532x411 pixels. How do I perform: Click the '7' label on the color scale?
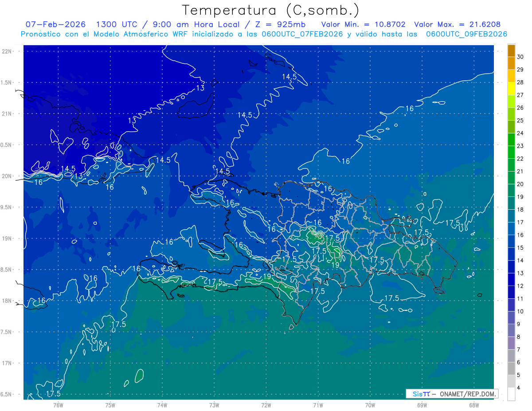[519, 349]
